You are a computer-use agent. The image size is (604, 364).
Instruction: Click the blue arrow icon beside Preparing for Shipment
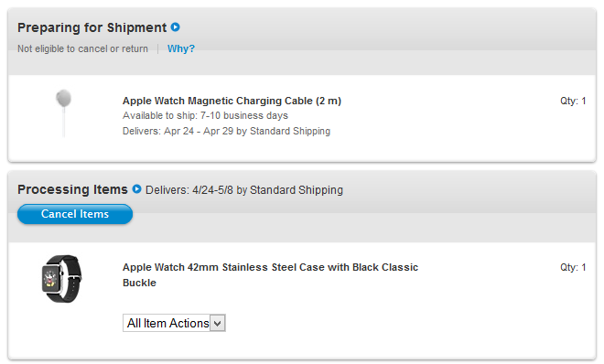pyautogui.click(x=176, y=27)
